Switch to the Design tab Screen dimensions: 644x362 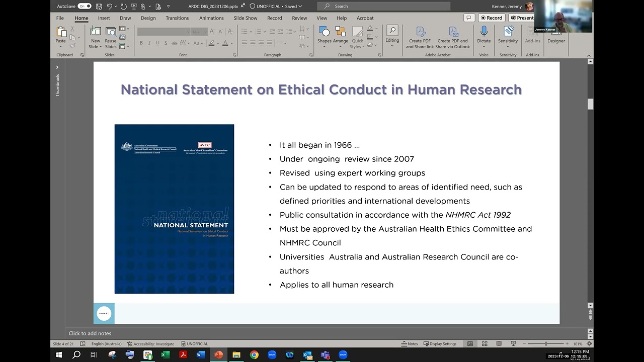pyautogui.click(x=148, y=18)
